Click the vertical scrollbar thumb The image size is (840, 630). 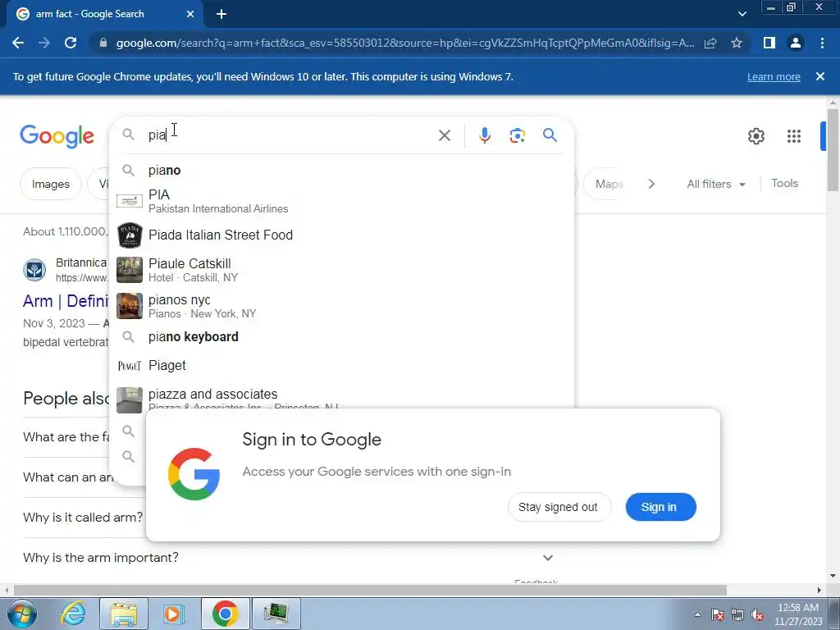(x=833, y=149)
